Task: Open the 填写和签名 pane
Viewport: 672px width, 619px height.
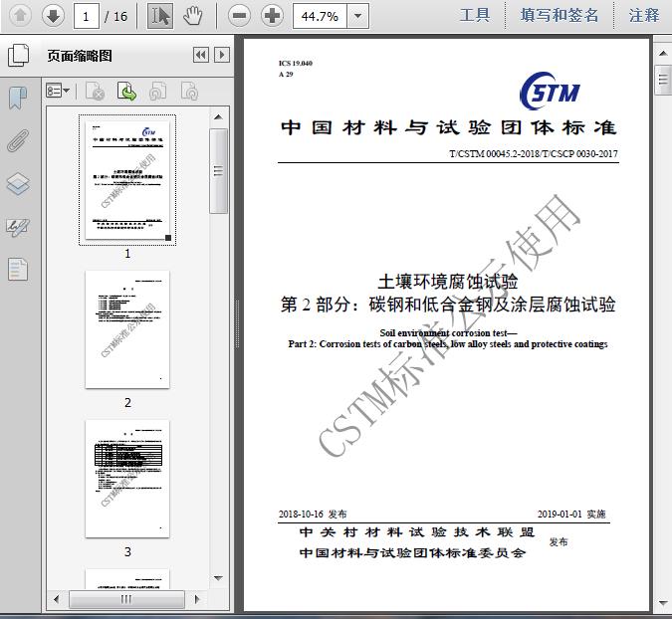Action: (x=560, y=15)
